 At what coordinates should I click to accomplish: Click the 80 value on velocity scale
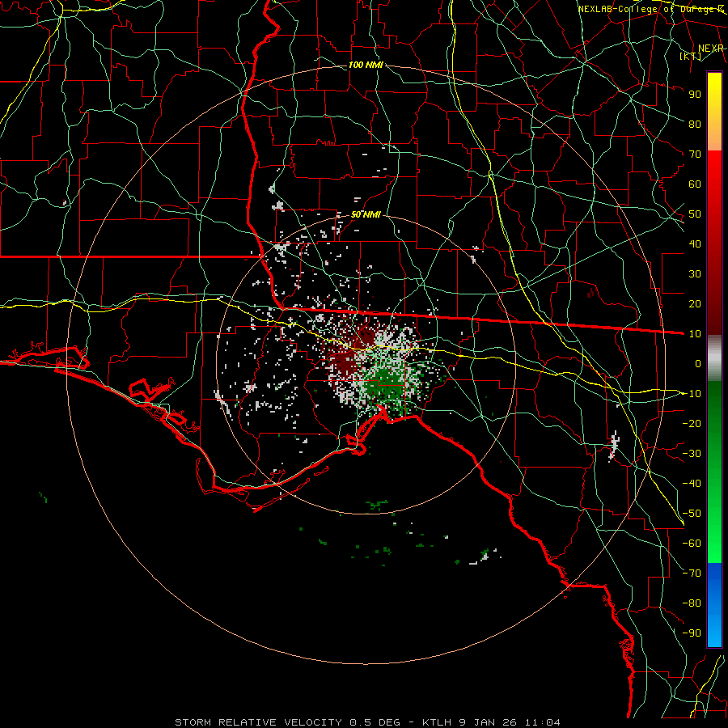click(x=695, y=124)
